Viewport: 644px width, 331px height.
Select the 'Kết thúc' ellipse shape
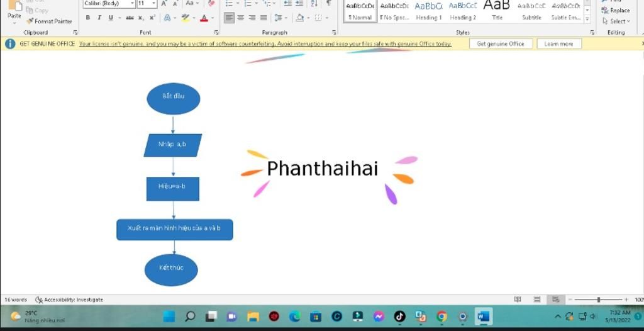click(x=171, y=270)
